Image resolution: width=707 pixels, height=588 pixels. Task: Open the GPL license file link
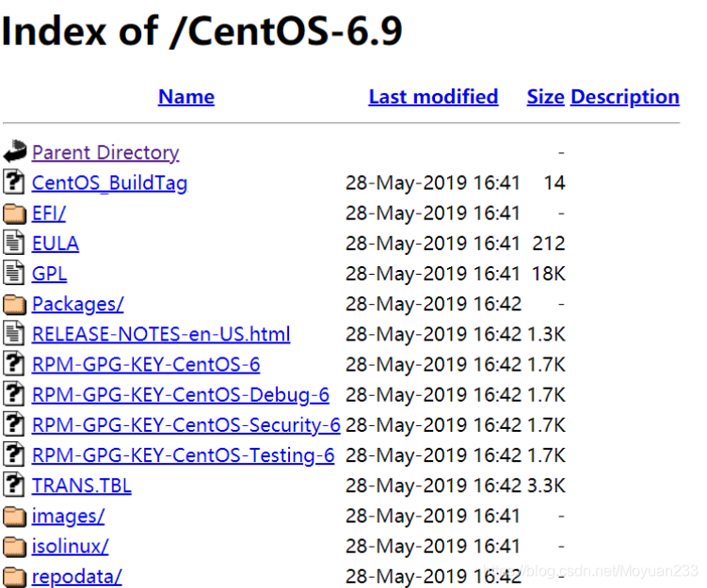click(49, 274)
